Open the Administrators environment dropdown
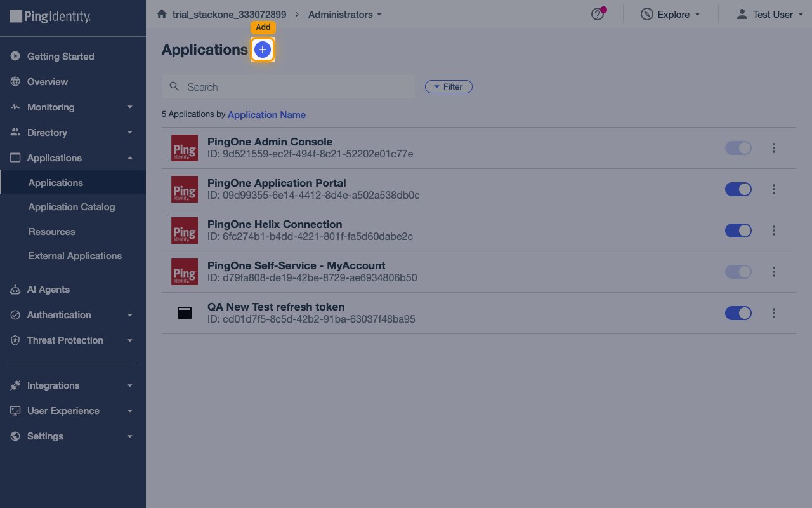The height and width of the screenshot is (508, 812). (345, 14)
